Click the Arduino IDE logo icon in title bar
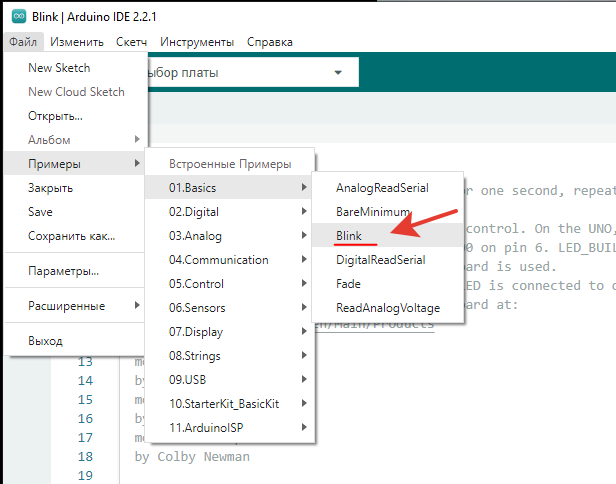Image resolution: width=616 pixels, height=484 pixels. [19, 16]
